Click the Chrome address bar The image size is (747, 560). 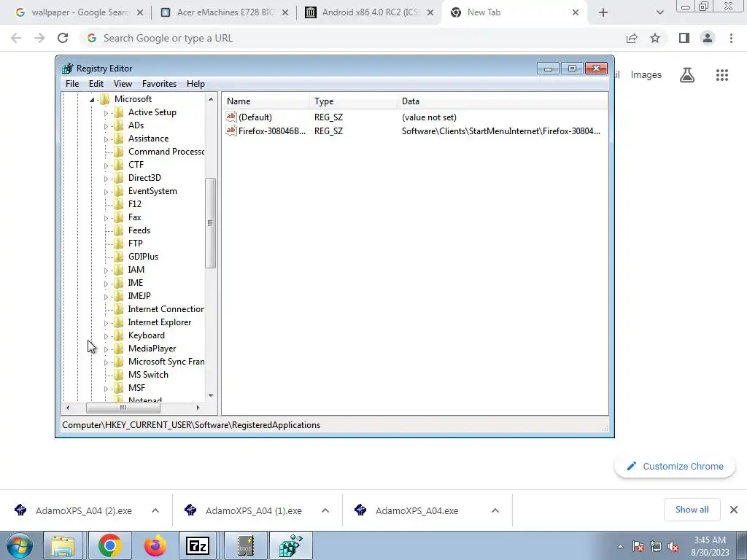pyautogui.click(x=352, y=38)
